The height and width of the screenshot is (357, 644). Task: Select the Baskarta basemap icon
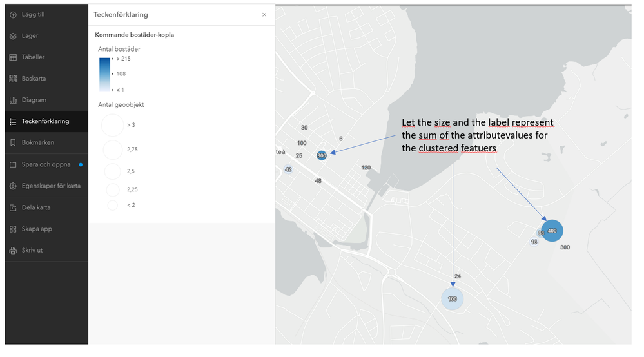pyautogui.click(x=13, y=79)
